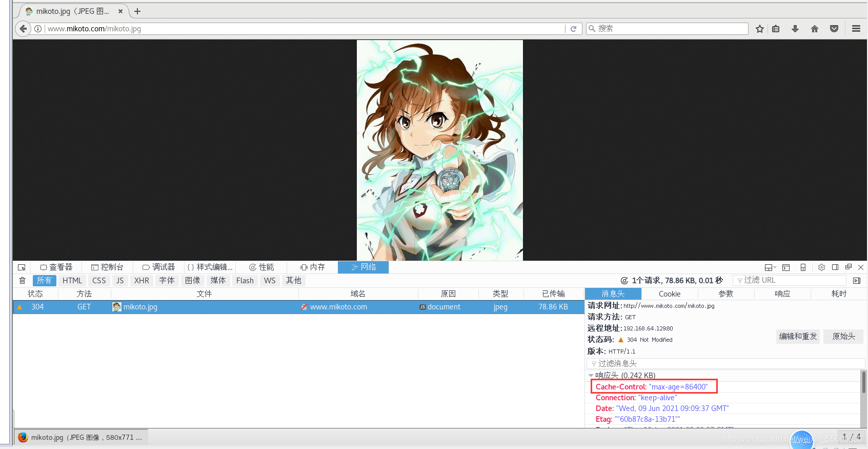868x449 pixels.
Task: Open the Firefox hamburger menu
Action: pos(856,29)
